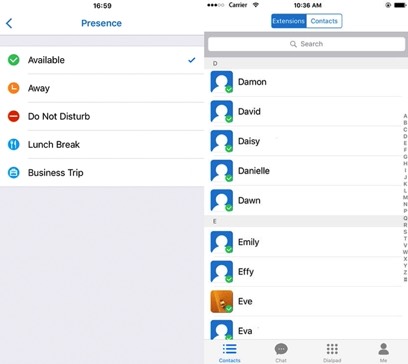The image size is (408, 364).
Task: Select the Business Trip briefcase icon
Action: pos(14,173)
